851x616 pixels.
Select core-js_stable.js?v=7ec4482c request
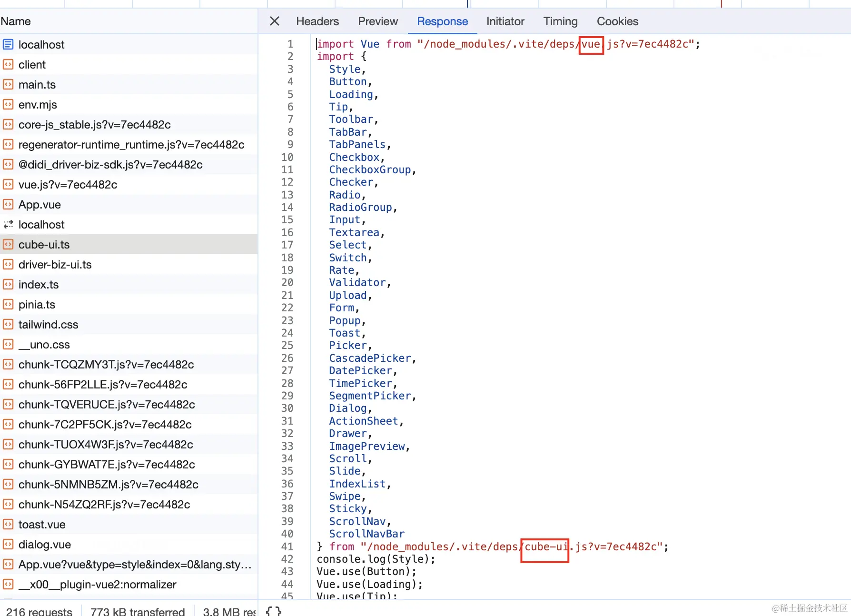click(x=129, y=125)
